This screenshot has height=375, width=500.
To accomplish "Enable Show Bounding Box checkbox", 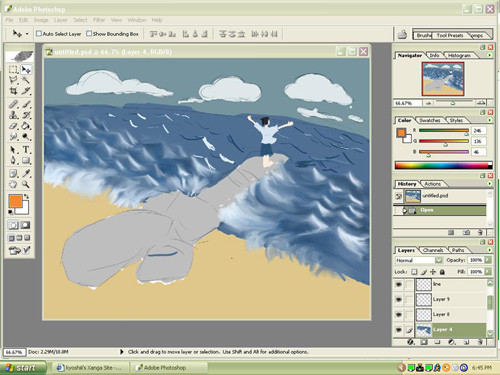I will tap(89, 33).
